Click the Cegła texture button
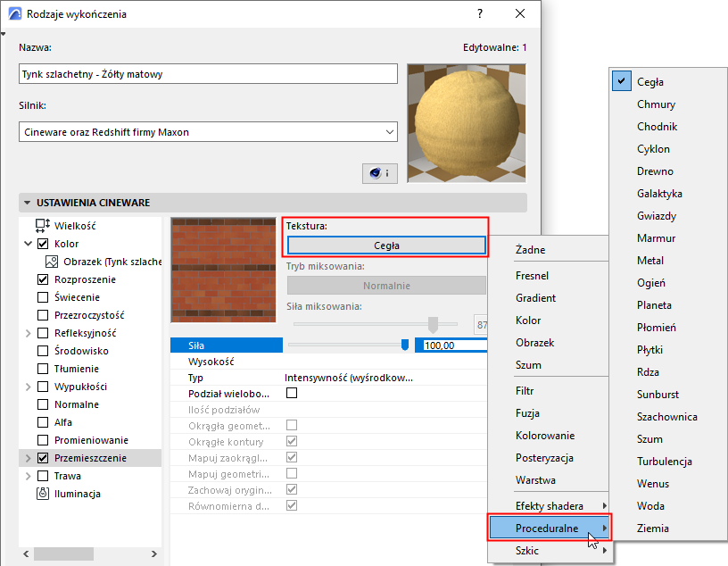Image resolution: width=728 pixels, height=566 pixels. pos(386,246)
